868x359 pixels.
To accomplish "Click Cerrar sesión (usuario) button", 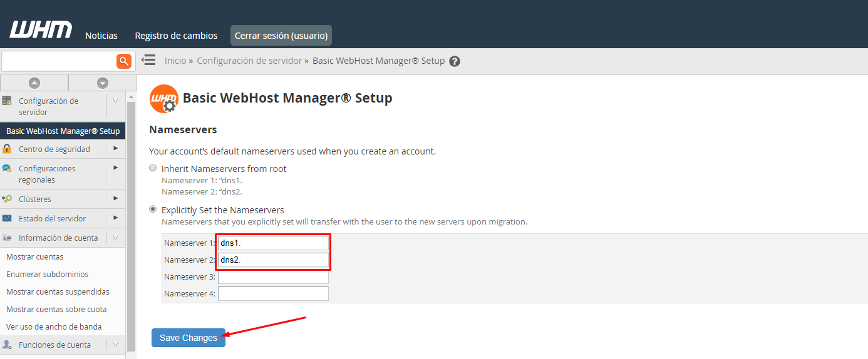I will coord(281,36).
